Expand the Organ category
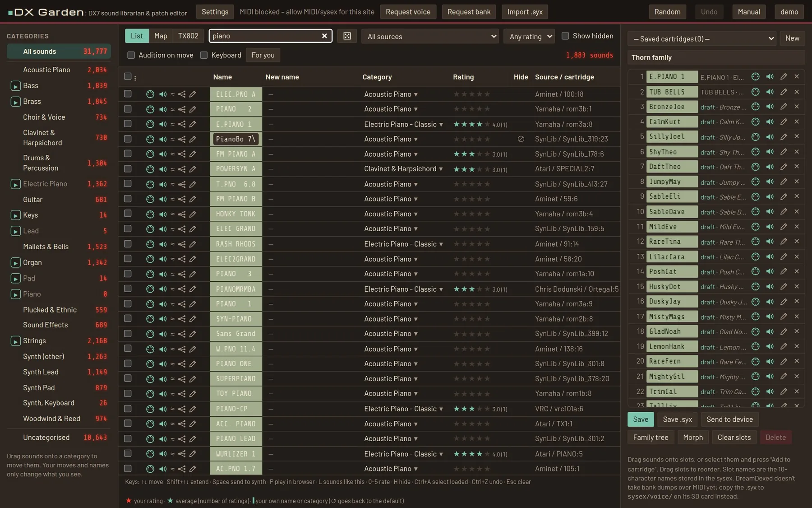The height and width of the screenshot is (508, 812). coord(15,263)
